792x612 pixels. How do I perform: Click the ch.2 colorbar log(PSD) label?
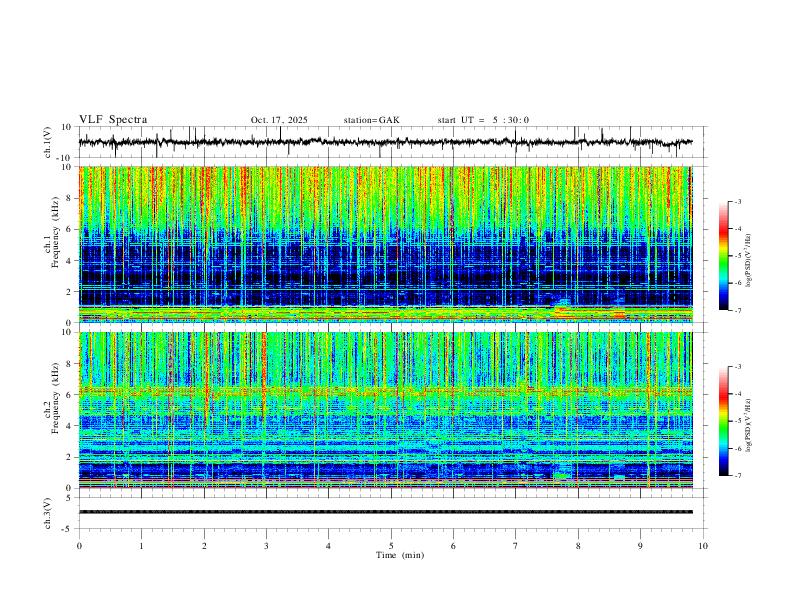[749, 426]
